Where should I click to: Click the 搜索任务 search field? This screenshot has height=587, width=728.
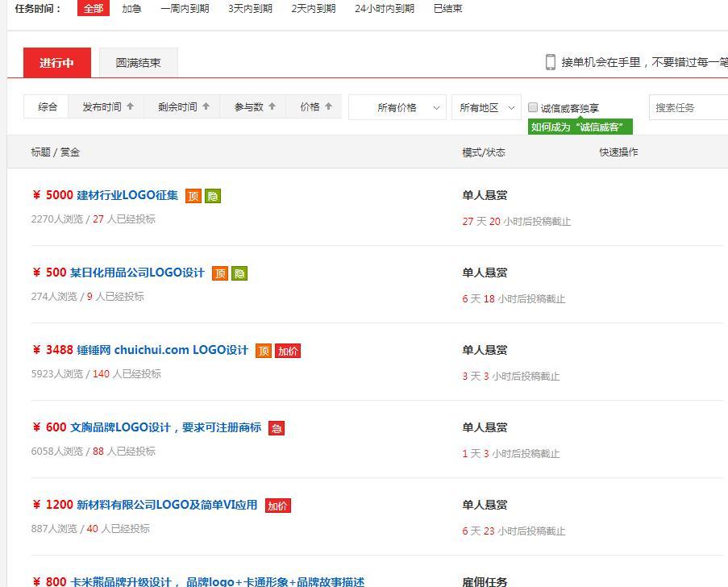click(x=688, y=108)
